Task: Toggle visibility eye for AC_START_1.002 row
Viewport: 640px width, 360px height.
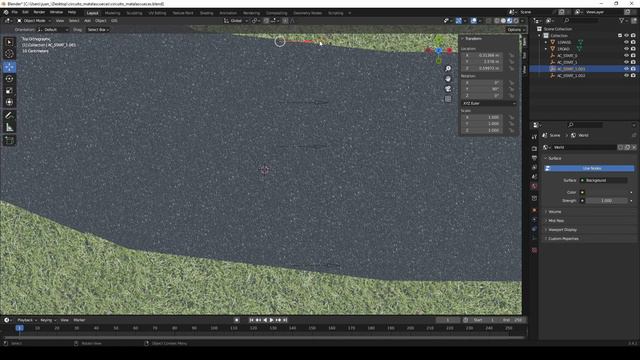Action: (x=627, y=76)
